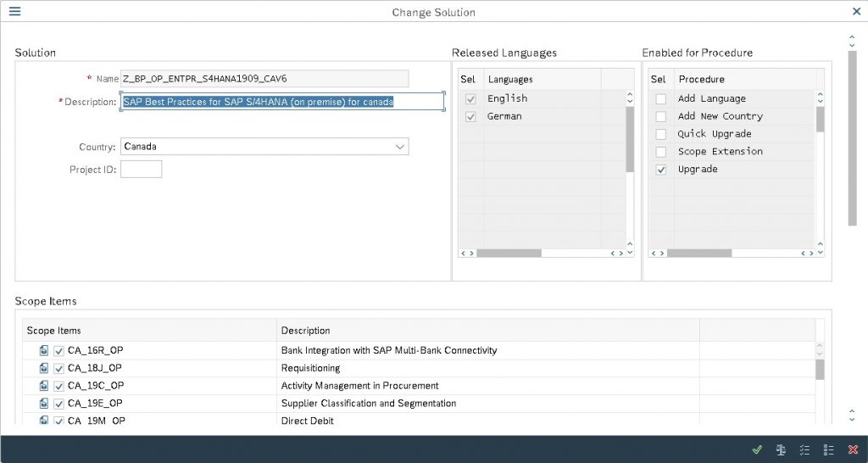The height and width of the screenshot is (463, 868).
Task: Click the horizontal scrollbar of Released Languages
Action: point(509,253)
